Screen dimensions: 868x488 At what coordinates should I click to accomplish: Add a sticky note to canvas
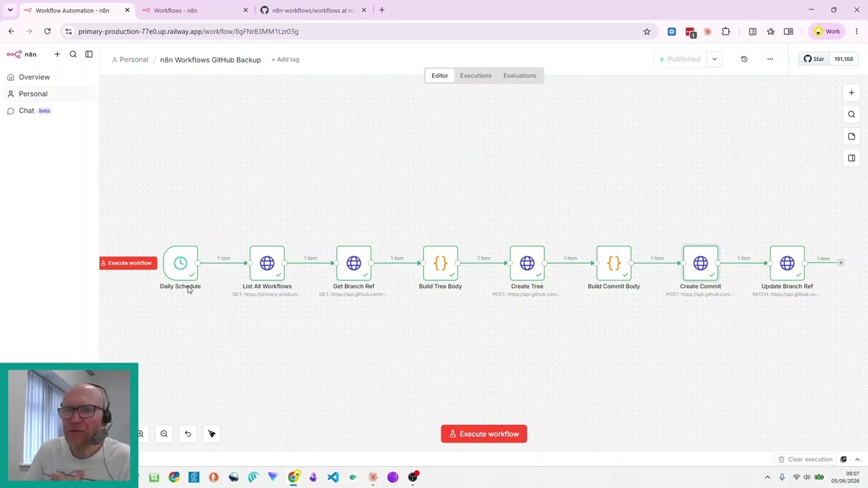coord(852,136)
